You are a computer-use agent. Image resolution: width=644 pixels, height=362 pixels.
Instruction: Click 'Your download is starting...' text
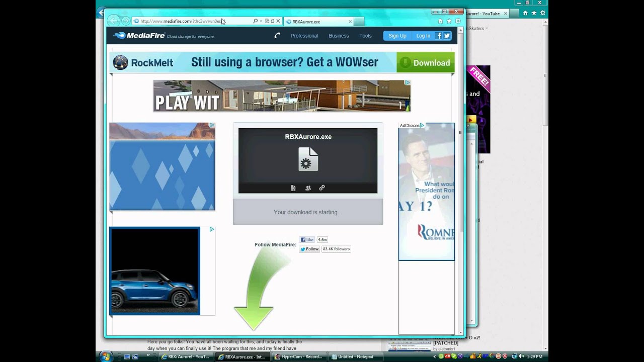[308, 212]
